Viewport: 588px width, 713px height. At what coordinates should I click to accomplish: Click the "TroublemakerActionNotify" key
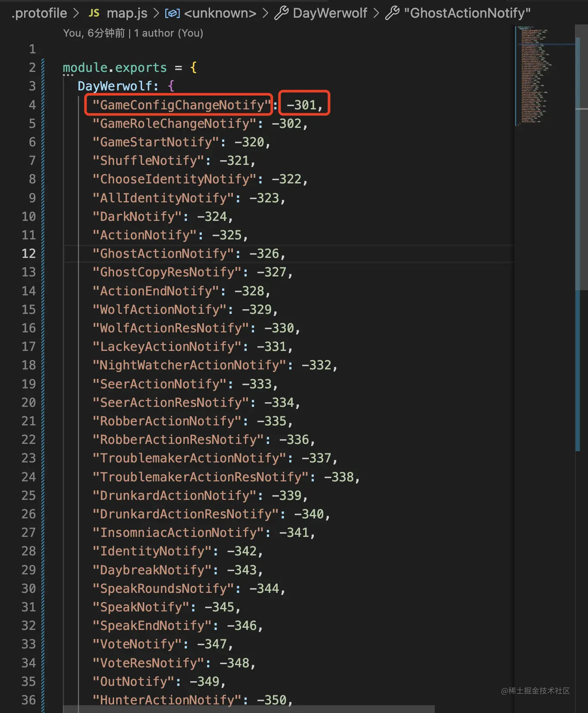coord(189,458)
